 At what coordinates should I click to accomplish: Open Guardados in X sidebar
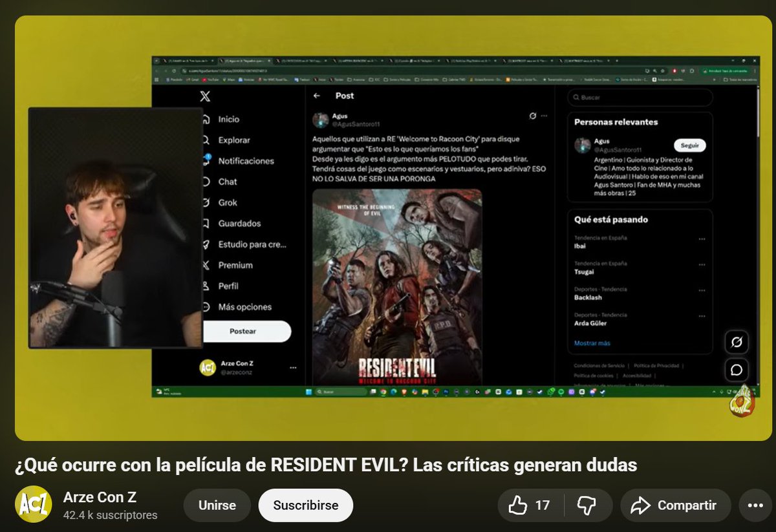click(232, 223)
